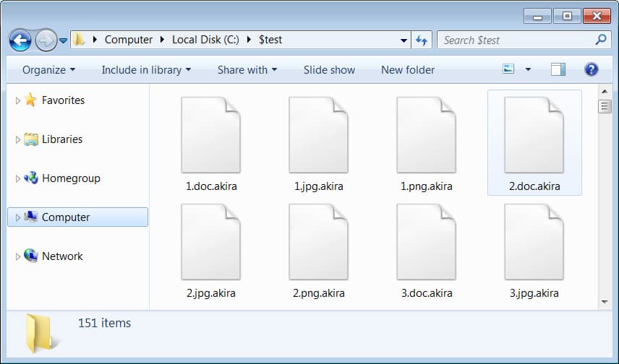Image resolution: width=619 pixels, height=364 pixels.
Task: Click the search magnifier icon
Action: 600,40
